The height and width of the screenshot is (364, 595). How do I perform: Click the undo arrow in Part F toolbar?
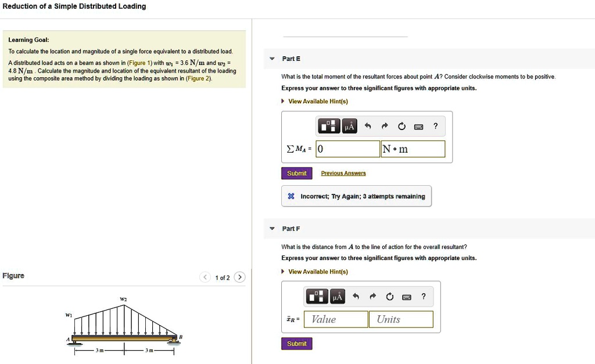tap(356, 296)
